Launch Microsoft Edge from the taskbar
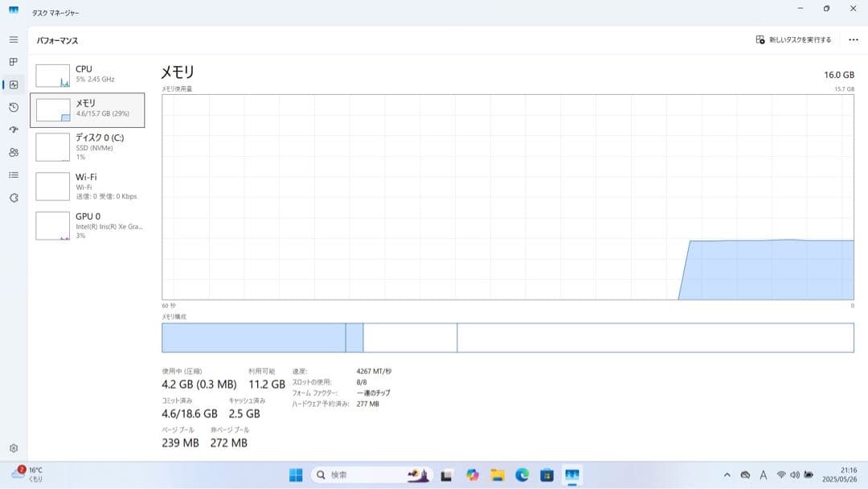 [523, 475]
